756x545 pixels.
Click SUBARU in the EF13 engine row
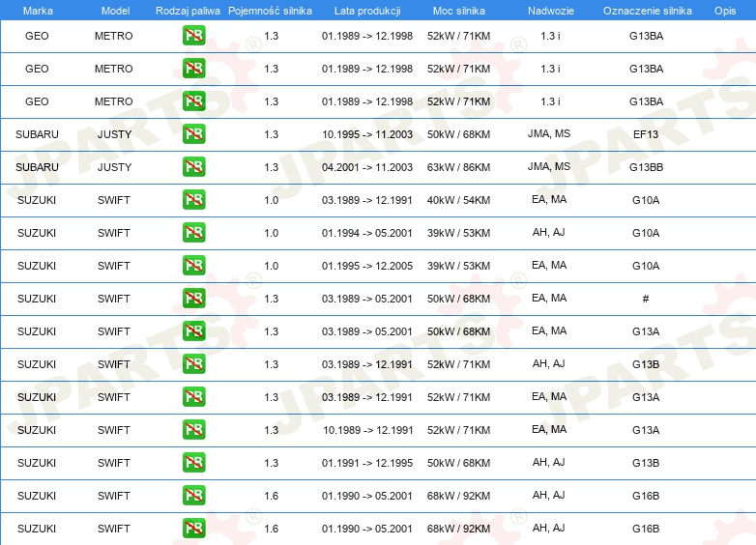(37, 134)
